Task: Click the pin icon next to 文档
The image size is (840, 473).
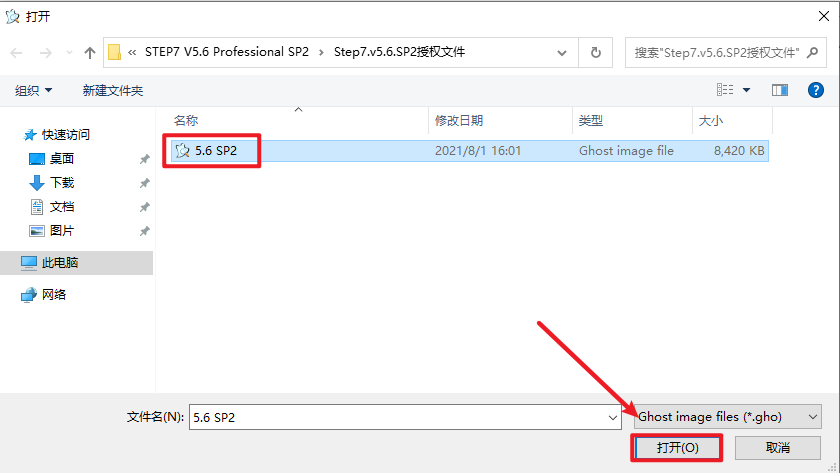Action: [x=144, y=207]
